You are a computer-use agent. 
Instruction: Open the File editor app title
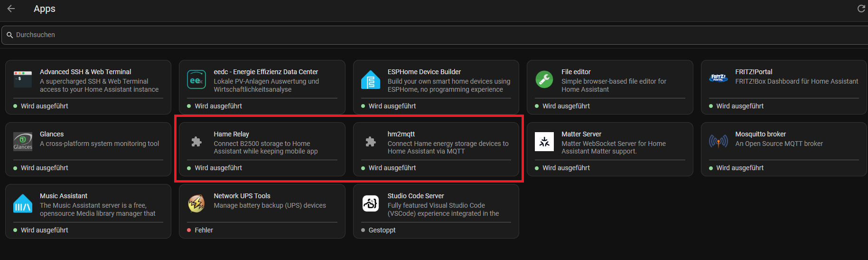point(576,72)
